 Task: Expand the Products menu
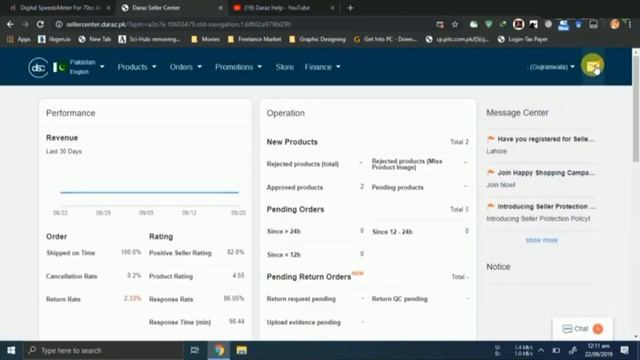point(137,67)
